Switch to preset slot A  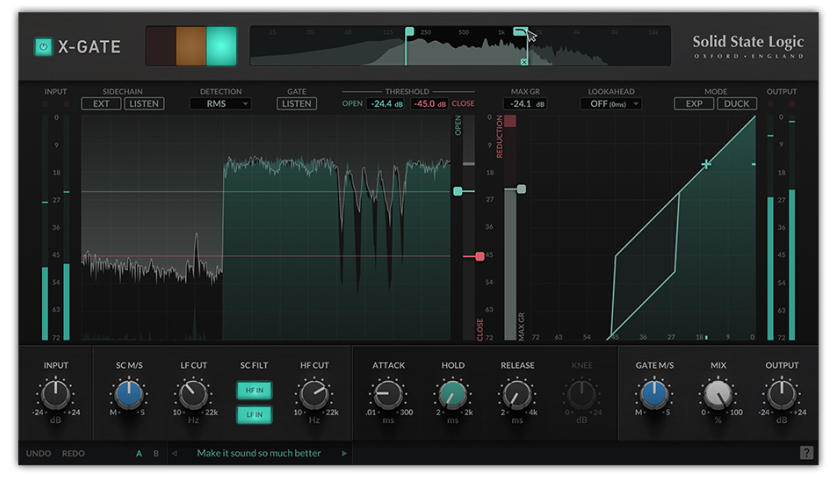click(x=139, y=454)
